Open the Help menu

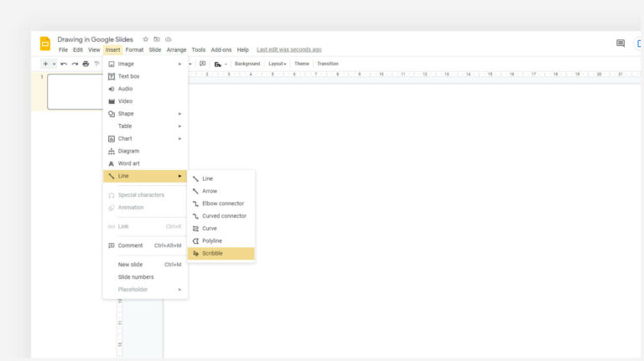242,49
